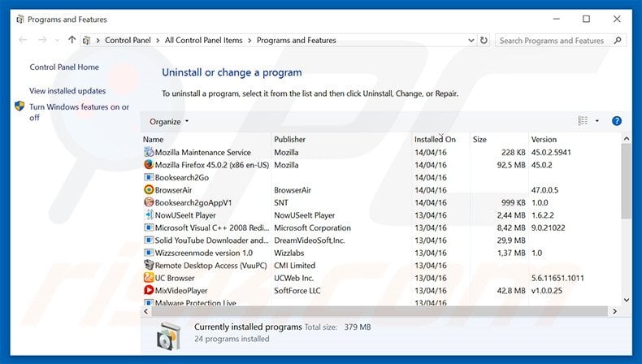Click version 45.0.2.5941 cell

tap(551, 152)
